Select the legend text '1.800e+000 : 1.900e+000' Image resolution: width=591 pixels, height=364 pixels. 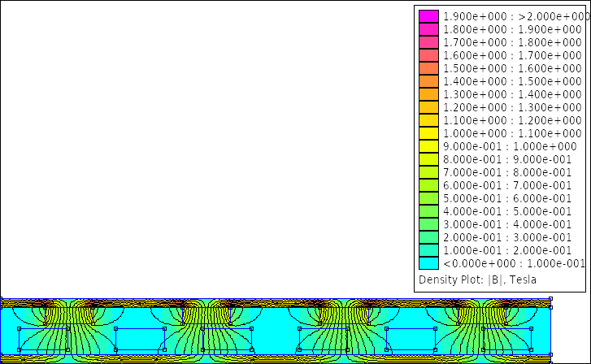(512, 29)
